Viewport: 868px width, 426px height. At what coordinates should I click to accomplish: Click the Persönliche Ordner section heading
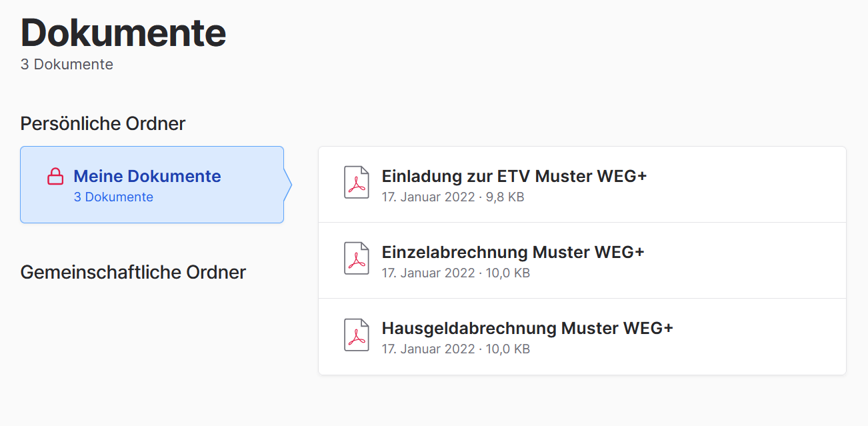pos(103,124)
